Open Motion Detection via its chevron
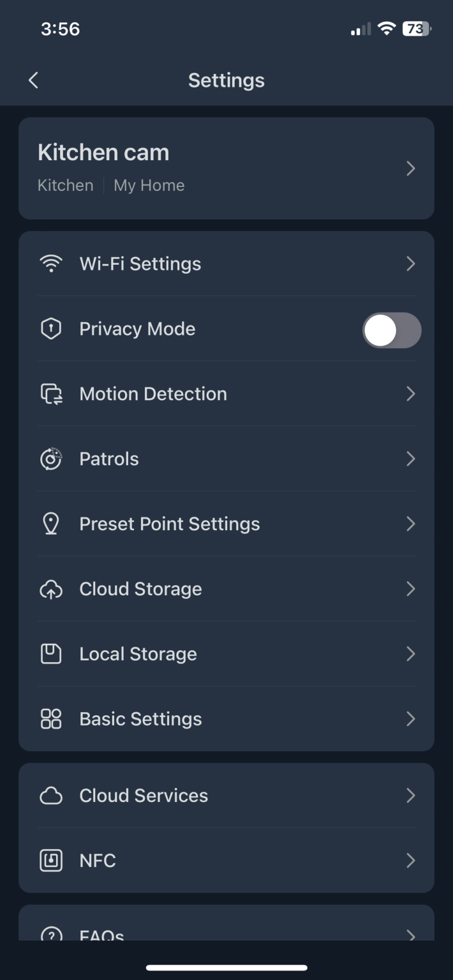Screen dimensions: 453x980 (x=411, y=394)
